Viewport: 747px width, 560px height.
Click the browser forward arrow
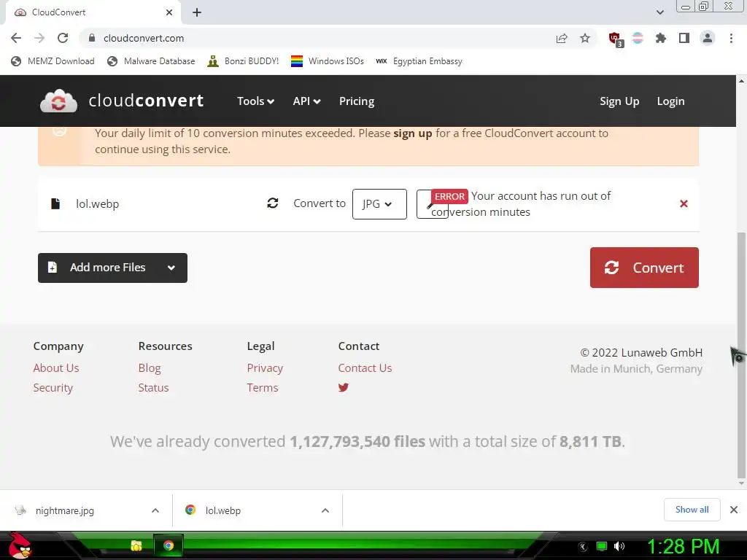click(39, 38)
